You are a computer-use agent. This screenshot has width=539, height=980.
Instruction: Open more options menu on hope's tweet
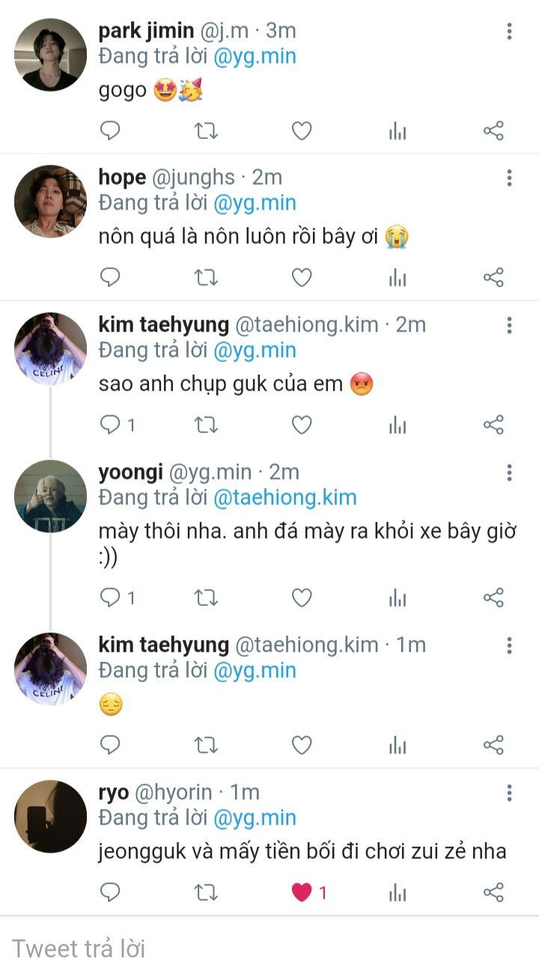click(x=509, y=177)
